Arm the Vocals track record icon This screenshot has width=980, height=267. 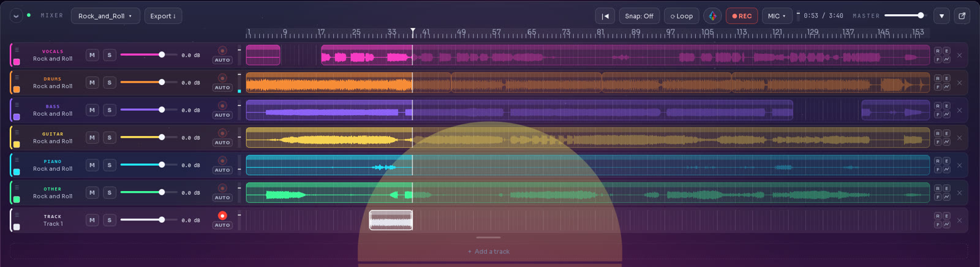tap(222, 50)
